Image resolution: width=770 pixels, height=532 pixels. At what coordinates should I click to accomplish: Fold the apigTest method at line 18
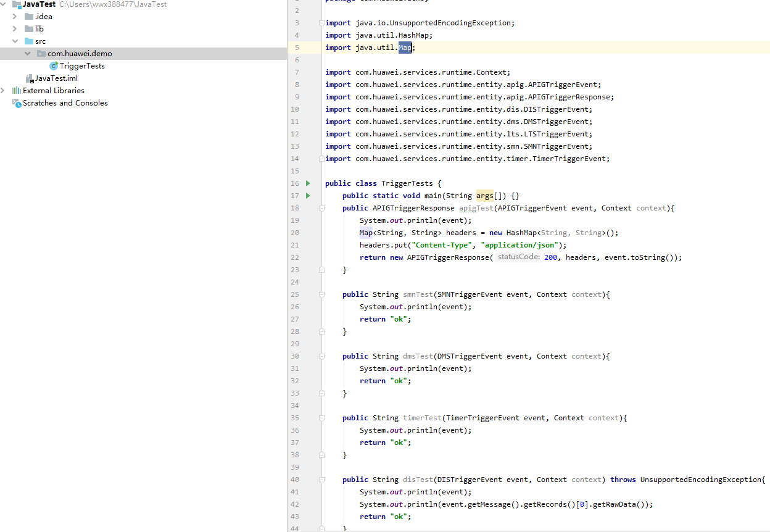pos(321,208)
